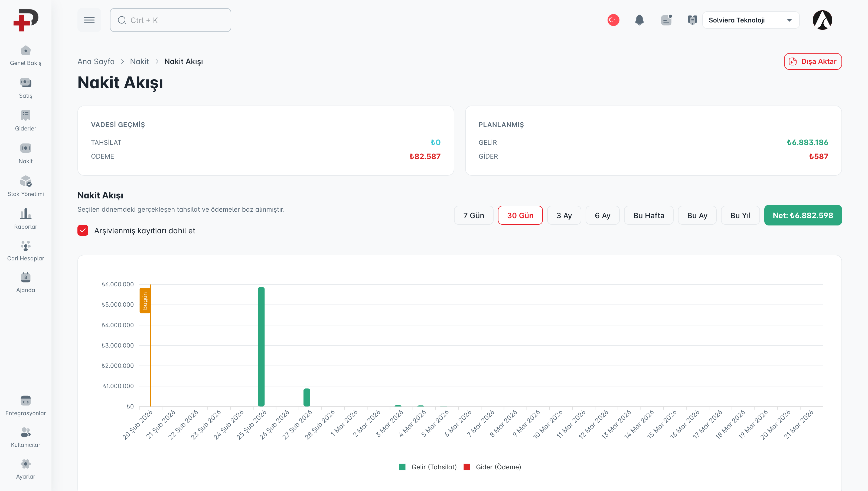This screenshot has width=868, height=491.
Task: Select the Bu Yıl filter option
Action: coord(740,215)
